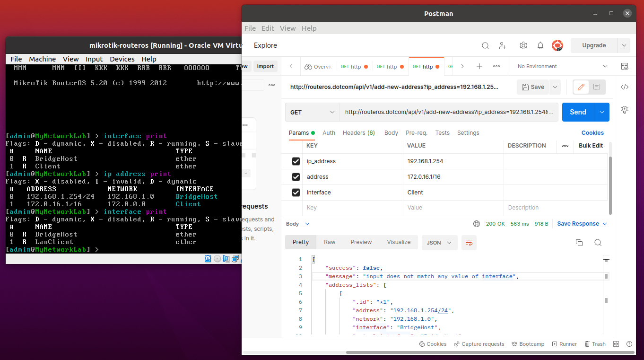The width and height of the screenshot is (644, 360).
Task: Uncheck the ip_address parameter row
Action: (296, 161)
